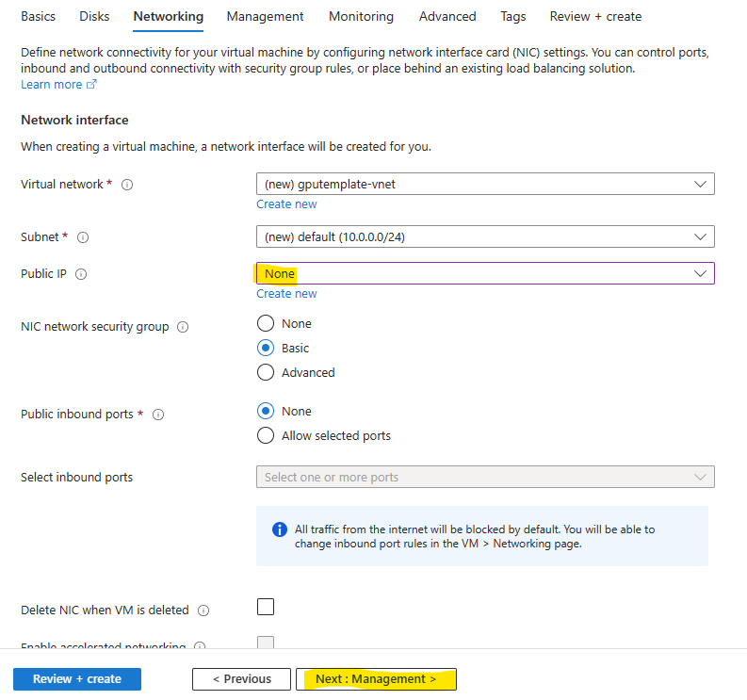Select None for NIC network security group
Viewport: 747px width, 700px height.
click(x=266, y=323)
